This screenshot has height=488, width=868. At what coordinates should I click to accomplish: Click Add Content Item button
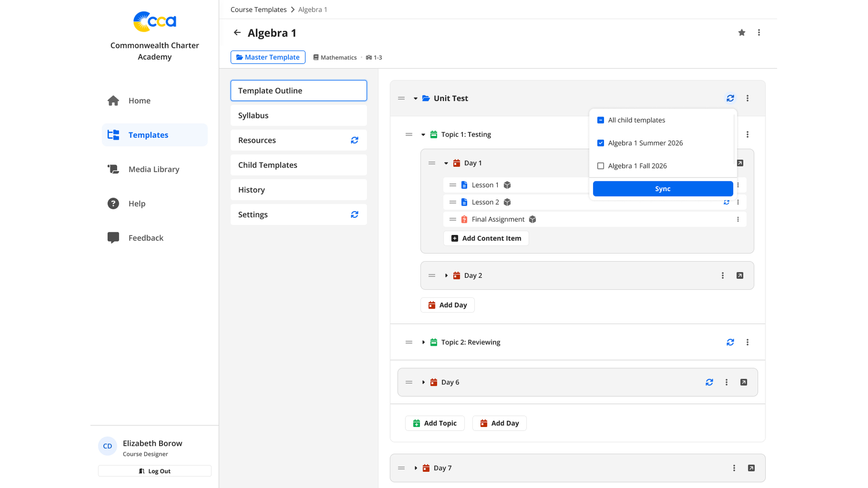tap(486, 238)
